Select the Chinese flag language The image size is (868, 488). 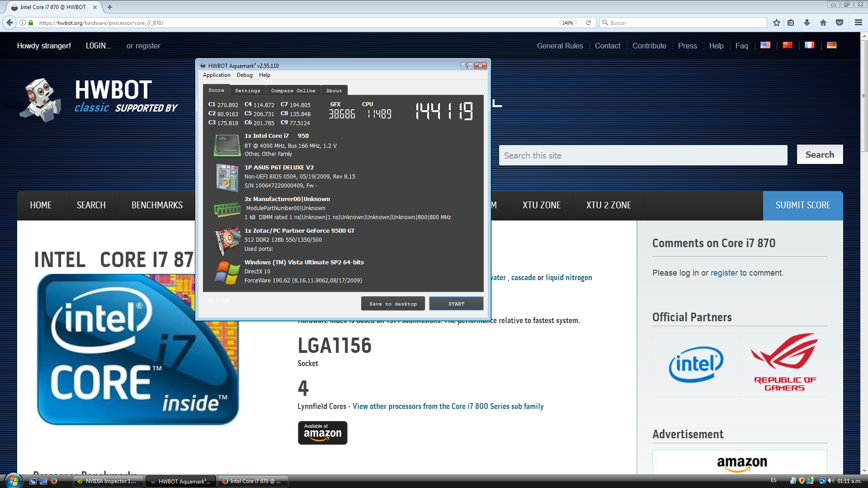(788, 45)
